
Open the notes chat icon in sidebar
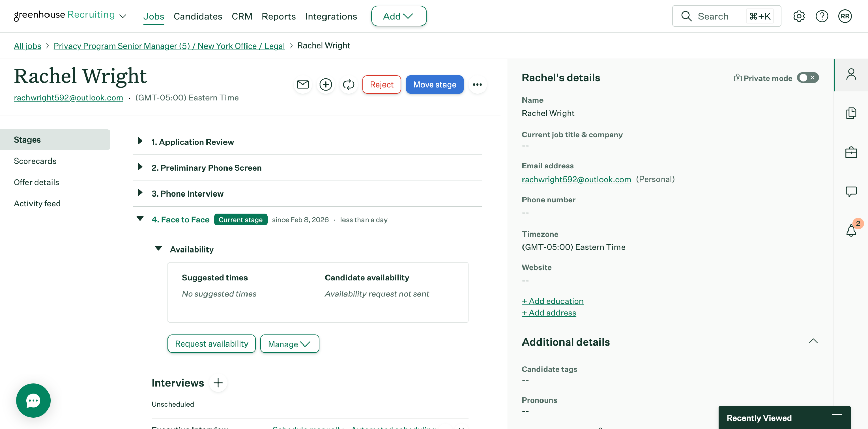pyautogui.click(x=851, y=191)
